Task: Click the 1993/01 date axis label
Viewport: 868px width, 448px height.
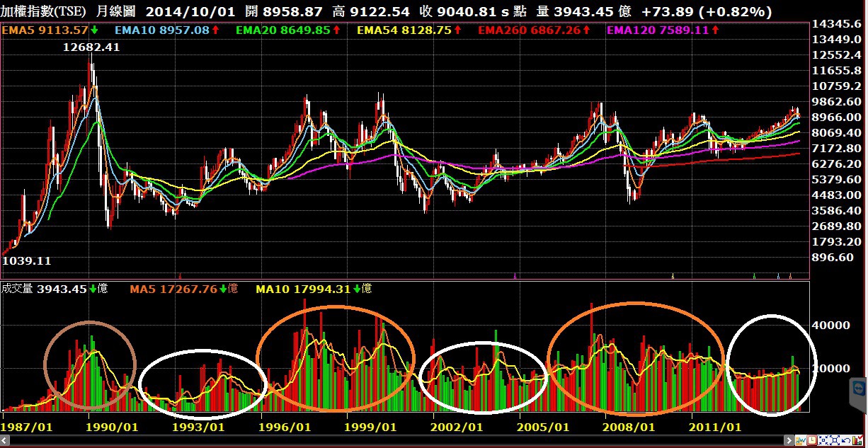Action: point(199,427)
